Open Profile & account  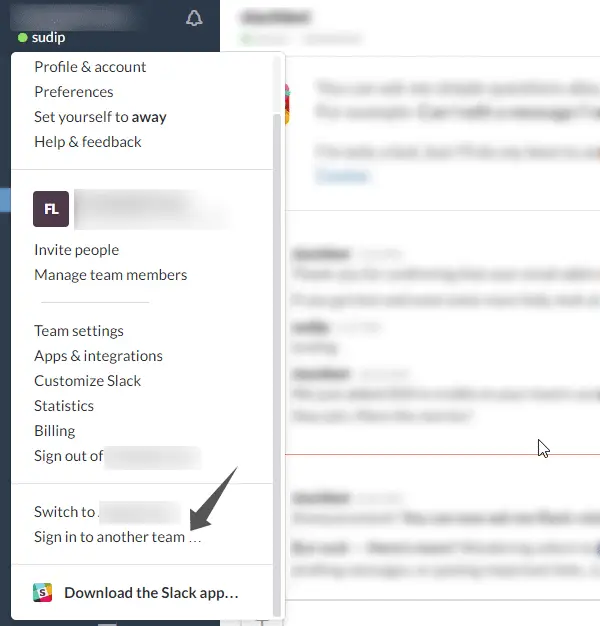[90, 67]
